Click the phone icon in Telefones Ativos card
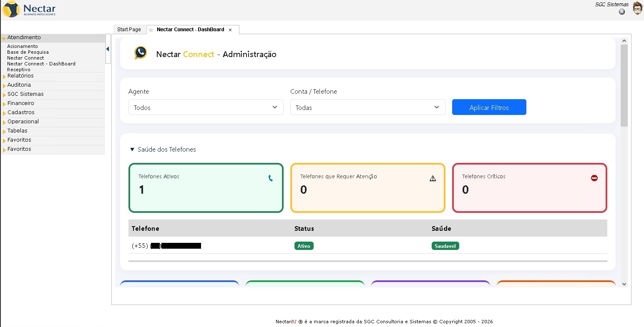The image size is (644, 327). [270, 178]
